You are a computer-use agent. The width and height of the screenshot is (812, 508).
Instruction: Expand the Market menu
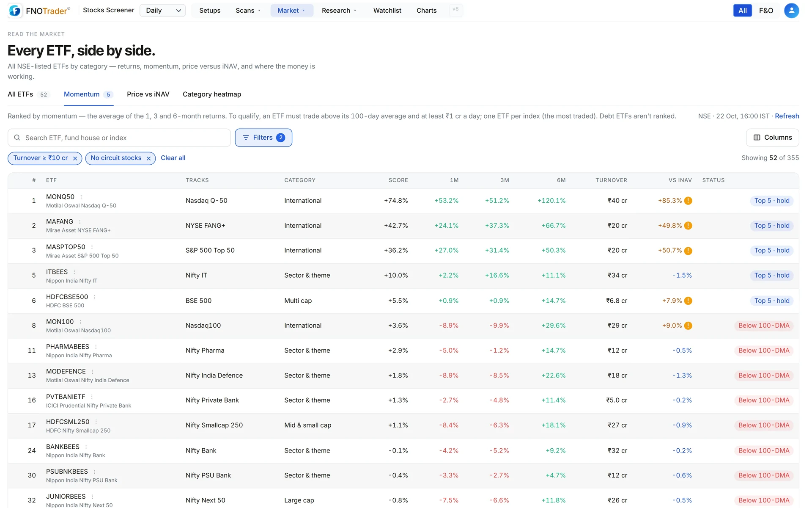click(292, 11)
